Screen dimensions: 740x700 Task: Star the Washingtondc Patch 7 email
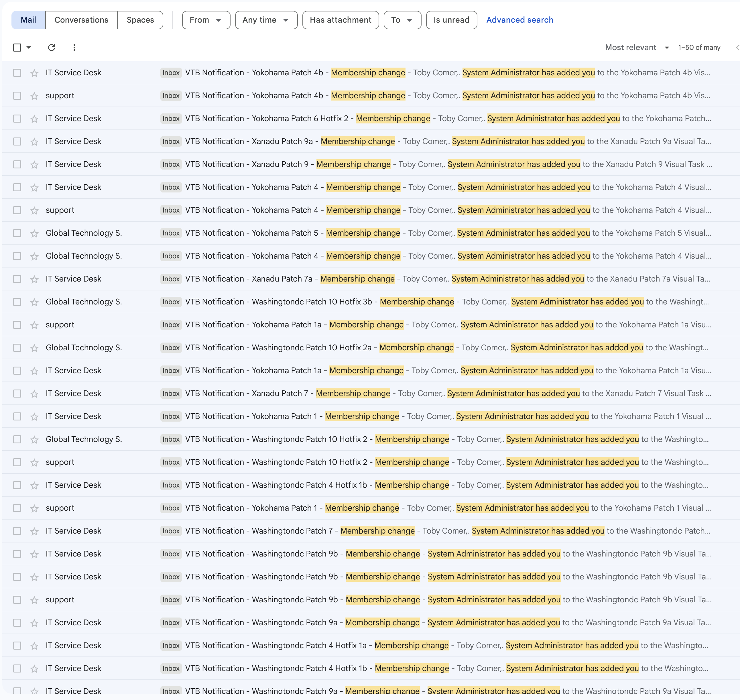pyautogui.click(x=34, y=531)
